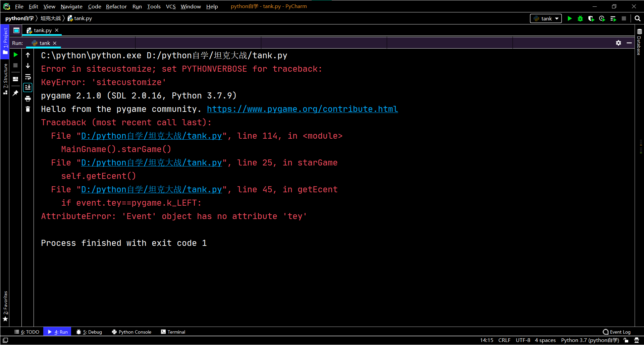This screenshot has height=345, width=644.
Task: Open the Project tool window
Action: [x=5, y=41]
